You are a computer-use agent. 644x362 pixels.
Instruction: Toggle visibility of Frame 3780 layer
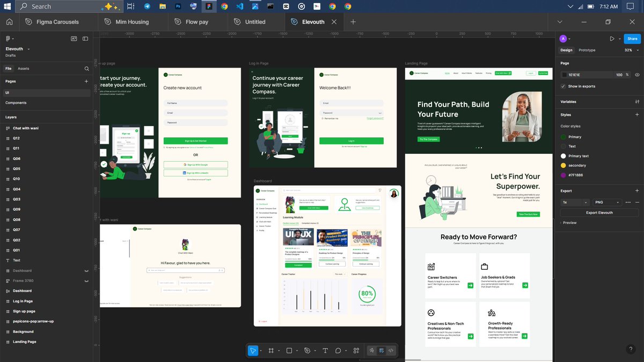tap(86, 280)
